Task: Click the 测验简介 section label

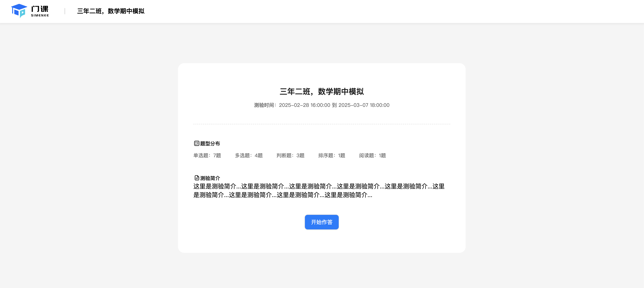Action: (210, 178)
